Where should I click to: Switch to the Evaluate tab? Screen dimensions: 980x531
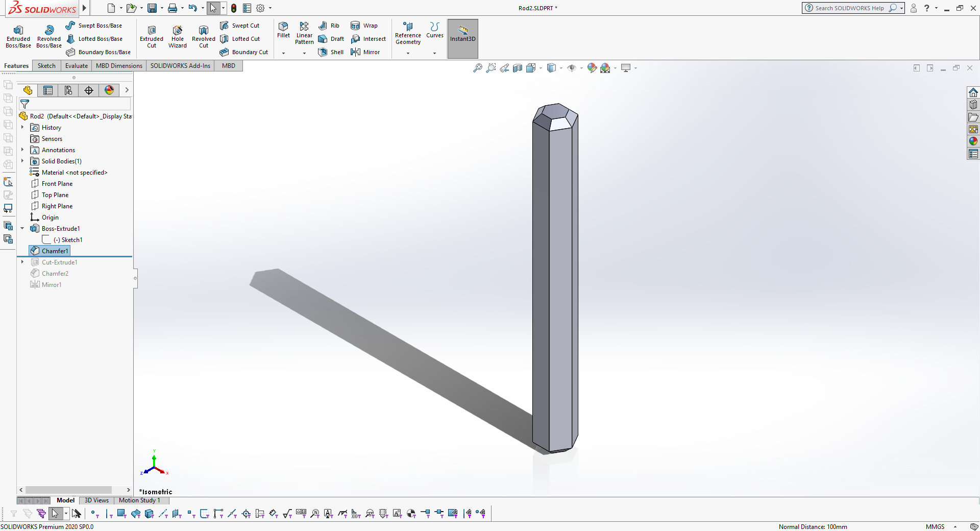pos(77,66)
